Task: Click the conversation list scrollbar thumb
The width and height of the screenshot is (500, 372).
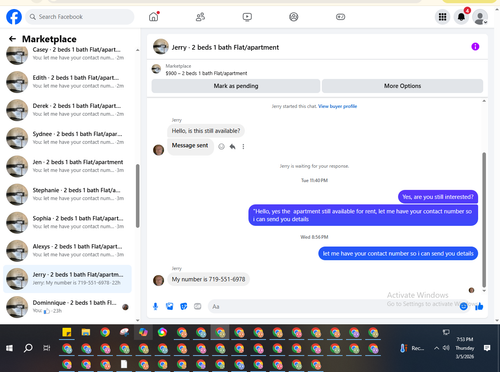Action: (x=138, y=196)
